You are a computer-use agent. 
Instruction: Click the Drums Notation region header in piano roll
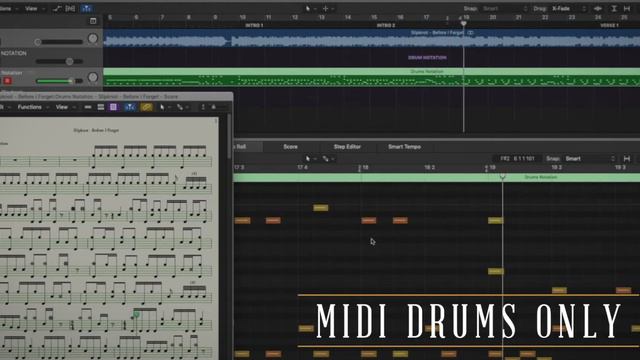[436, 178]
